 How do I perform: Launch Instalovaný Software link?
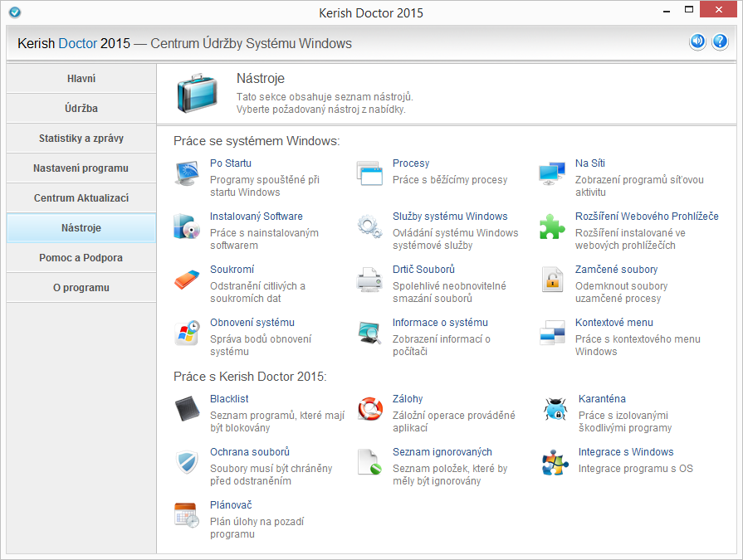coord(257,217)
